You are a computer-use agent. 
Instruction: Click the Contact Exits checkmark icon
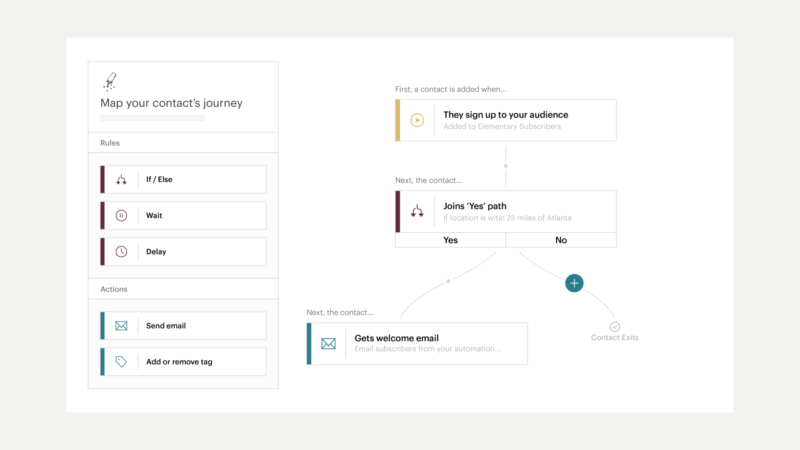point(615,326)
